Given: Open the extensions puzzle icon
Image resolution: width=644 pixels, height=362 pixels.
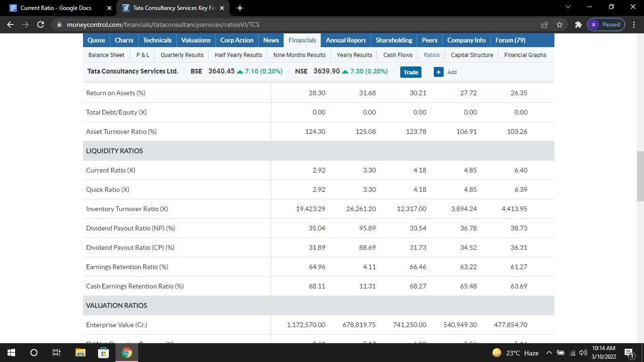Looking at the screenshot, I should coord(578,25).
